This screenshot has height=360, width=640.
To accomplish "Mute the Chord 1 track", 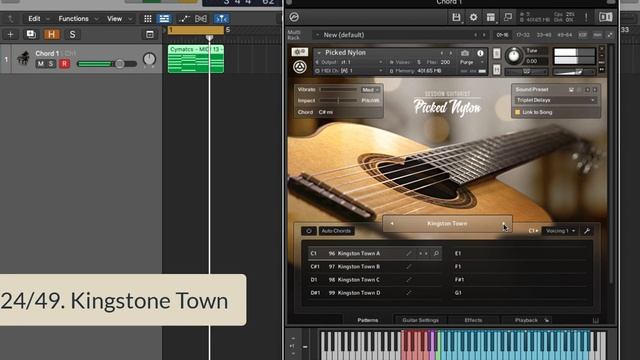I will click(x=40, y=64).
